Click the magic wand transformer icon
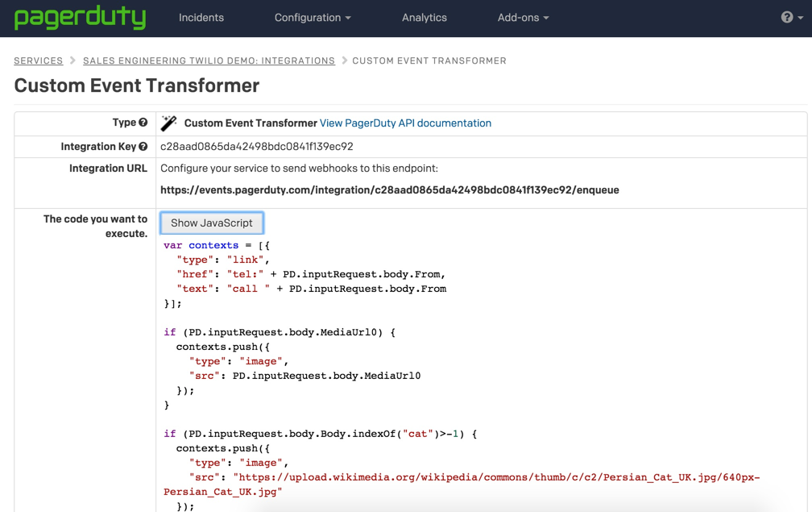Image resolution: width=812 pixels, height=512 pixels. click(x=169, y=123)
